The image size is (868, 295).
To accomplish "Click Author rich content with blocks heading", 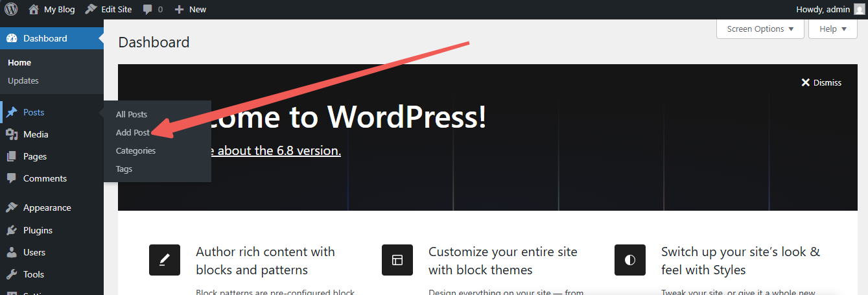I will point(265,260).
